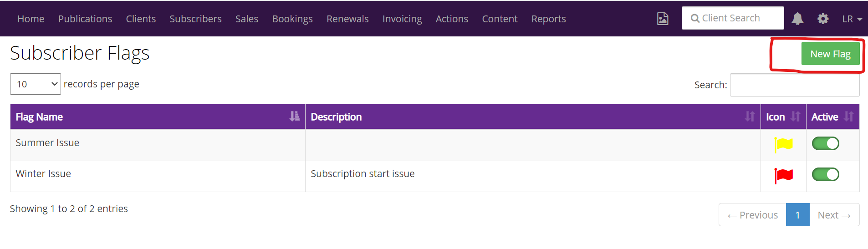This screenshot has width=868, height=249.
Task: Sort using the Active column sort arrows
Action: 848,117
